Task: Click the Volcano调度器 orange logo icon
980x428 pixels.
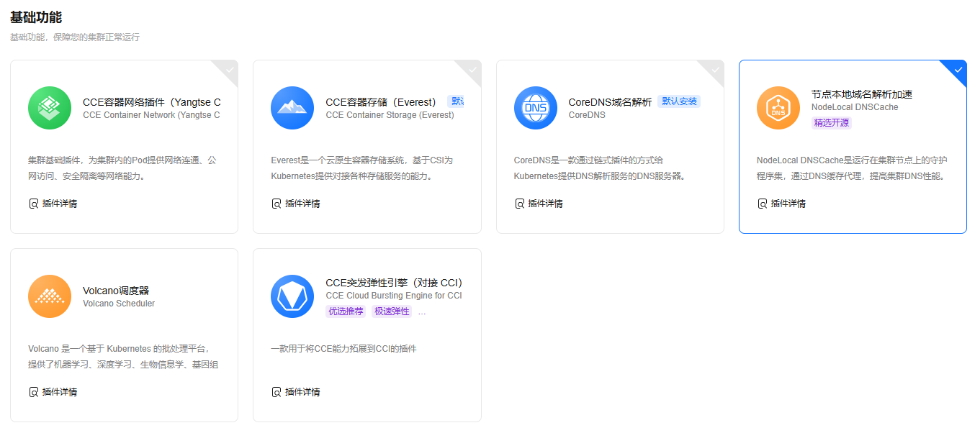Action: pyautogui.click(x=50, y=296)
